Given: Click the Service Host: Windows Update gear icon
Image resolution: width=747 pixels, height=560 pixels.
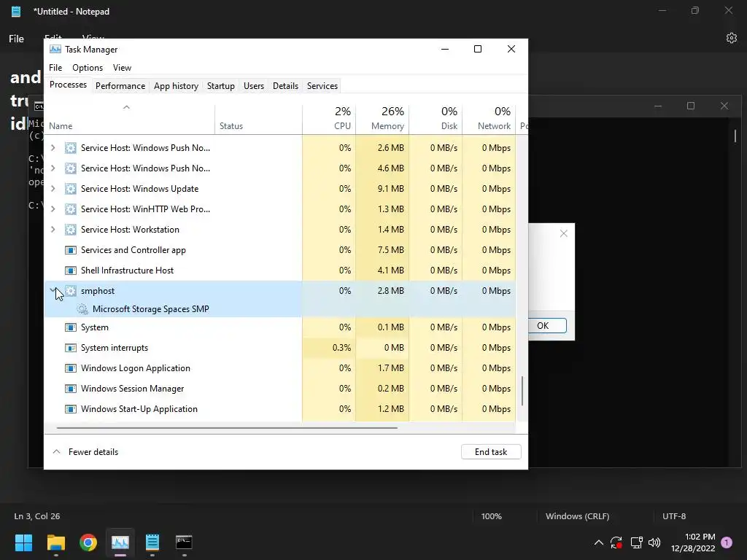Looking at the screenshot, I should (x=71, y=189).
